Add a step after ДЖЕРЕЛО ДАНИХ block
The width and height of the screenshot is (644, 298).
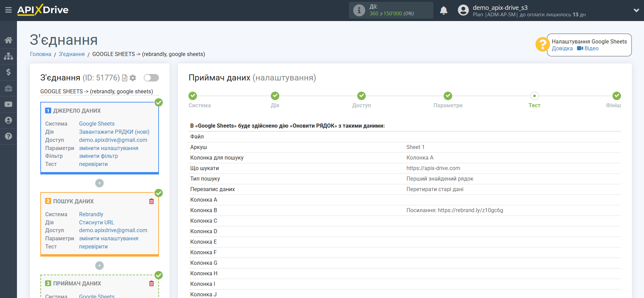(99, 183)
